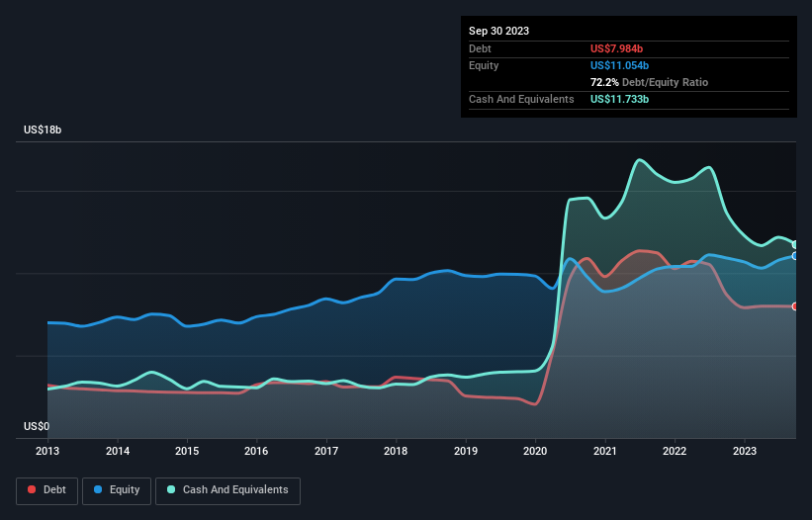The height and width of the screenshot is (520, 812).
Task: Click the 2013 label on the x-axis
Action: (x=47, y=451)
